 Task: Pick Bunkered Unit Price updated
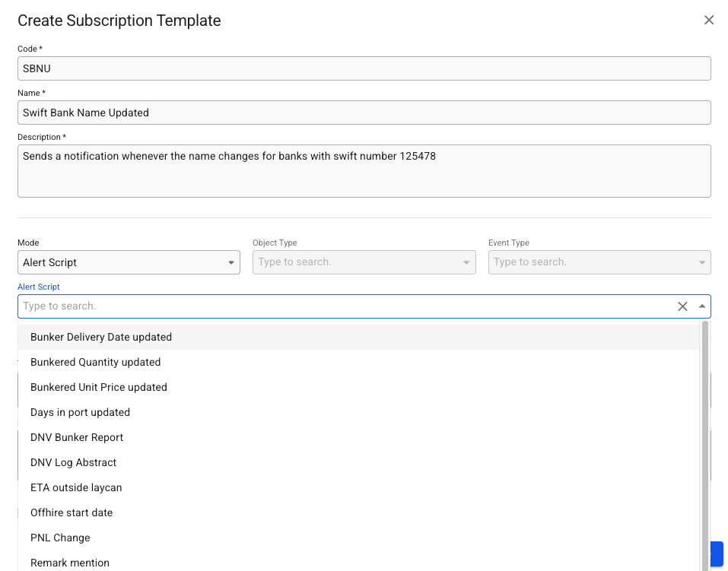click(x=99, y=387)
